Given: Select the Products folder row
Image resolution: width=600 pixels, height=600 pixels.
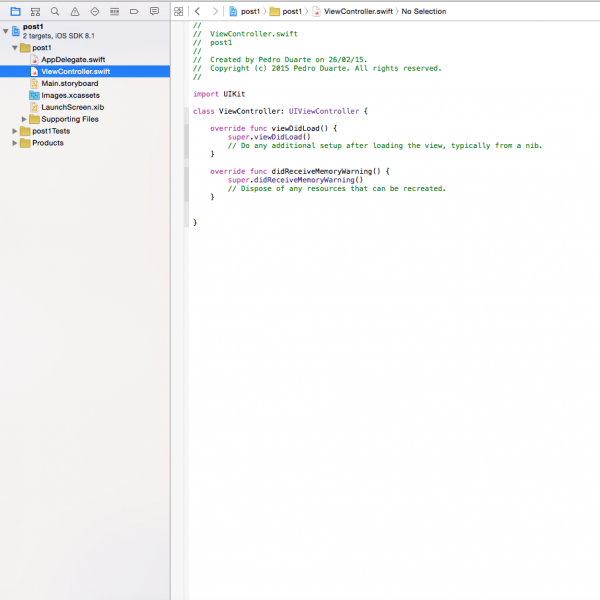Looking at the screenshot, I should (x=85, y=143).
